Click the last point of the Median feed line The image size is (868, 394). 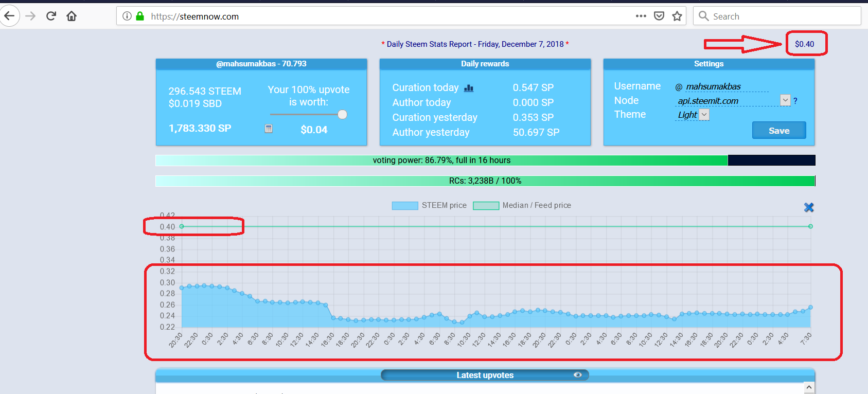(x=810, y=226)
